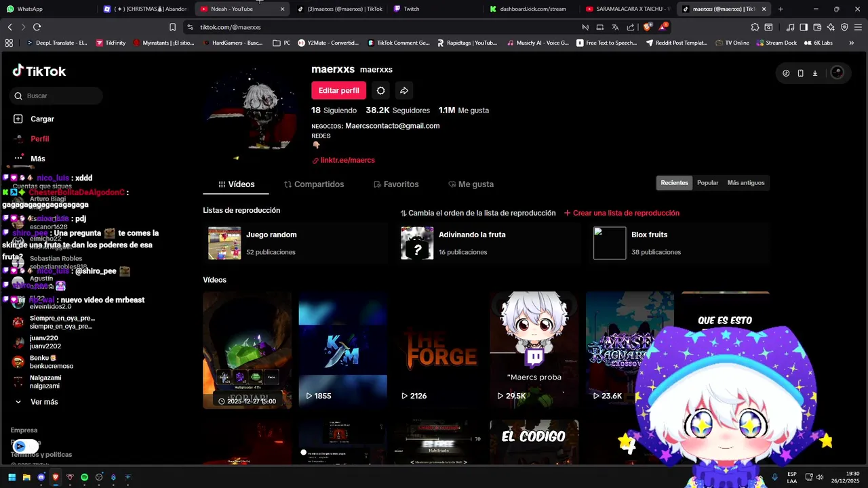Switch to the Favoritos tab
This screenshot has height=488, width=868.
[396, 184]
